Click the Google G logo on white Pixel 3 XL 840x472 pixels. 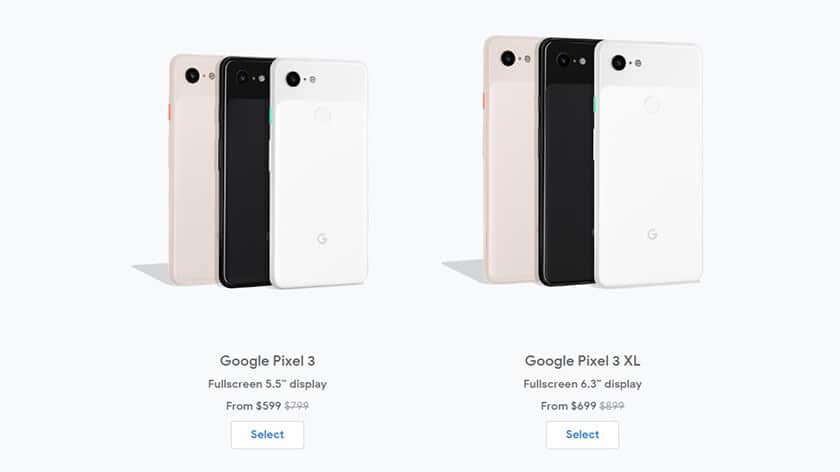[x=652, y=234]
